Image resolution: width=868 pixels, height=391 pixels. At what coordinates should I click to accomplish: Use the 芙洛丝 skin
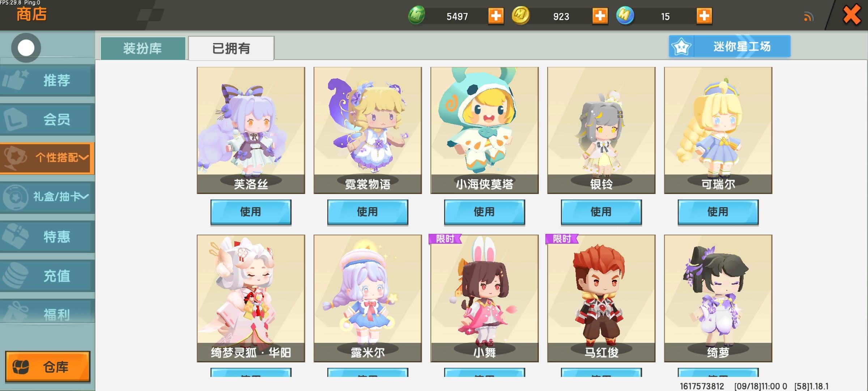click(251, 212)
